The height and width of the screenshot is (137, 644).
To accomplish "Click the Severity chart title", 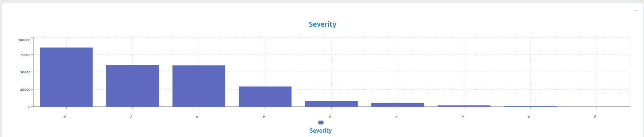I will (323, 24).
